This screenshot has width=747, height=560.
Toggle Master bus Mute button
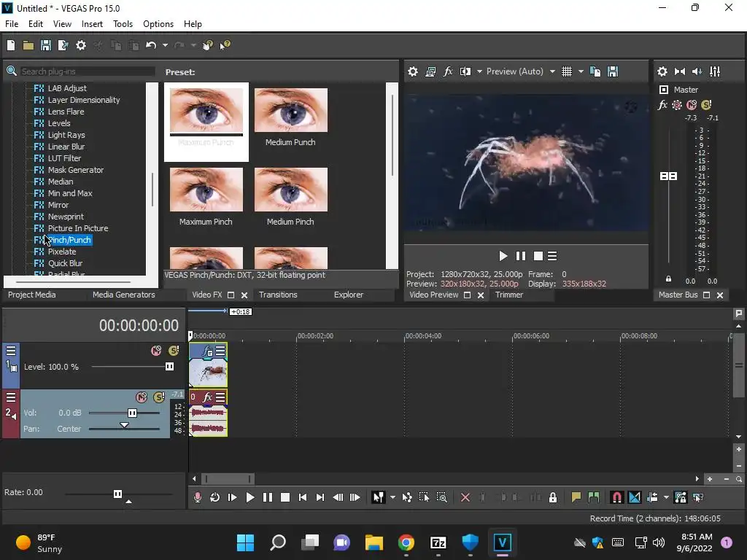(692, 105)
